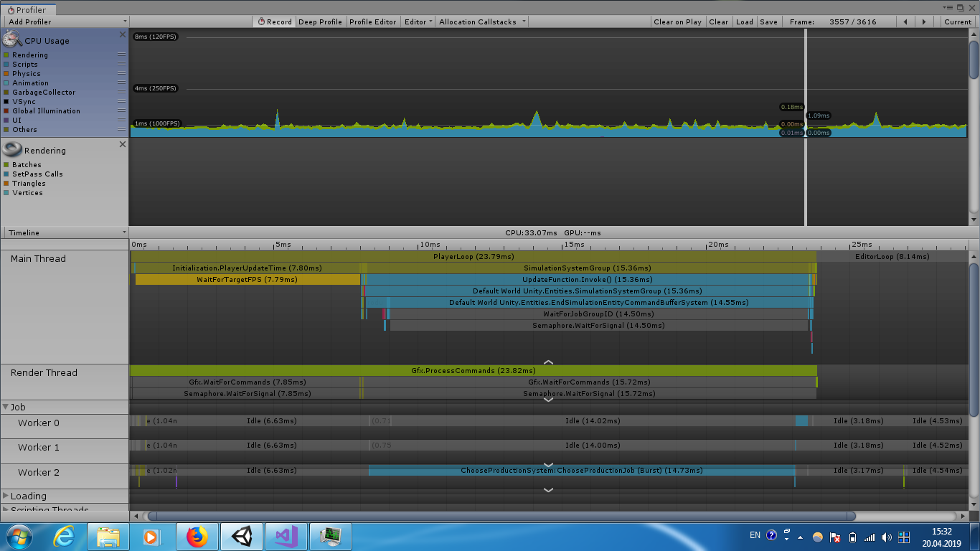This screenshot has width=980, height=551.
Task: Open the volume control in system tray
Action: tap(887, 537)
